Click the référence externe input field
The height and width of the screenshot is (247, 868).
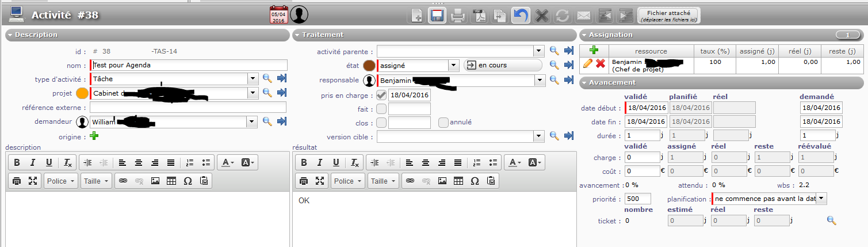pos(188,107)
